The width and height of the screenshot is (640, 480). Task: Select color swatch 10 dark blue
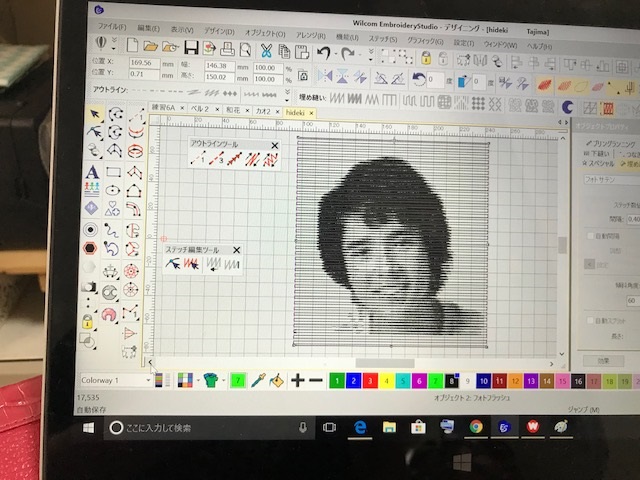(x=483, y=381)
